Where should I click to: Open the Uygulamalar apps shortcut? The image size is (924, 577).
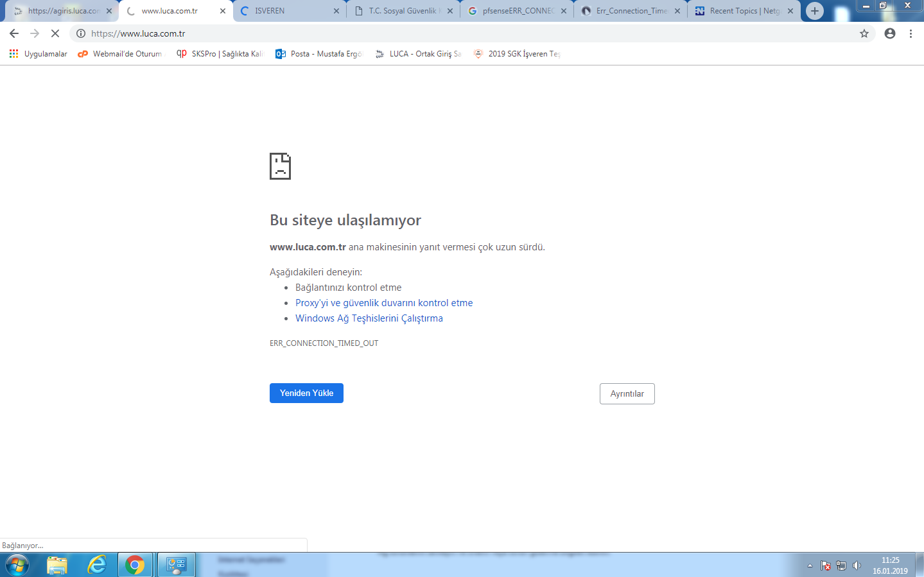coord(39,54)
